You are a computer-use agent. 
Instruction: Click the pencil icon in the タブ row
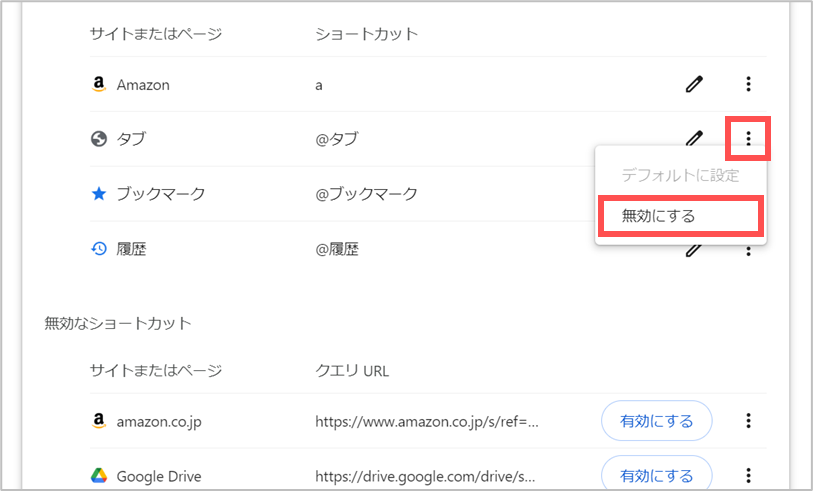coord(694,137)
